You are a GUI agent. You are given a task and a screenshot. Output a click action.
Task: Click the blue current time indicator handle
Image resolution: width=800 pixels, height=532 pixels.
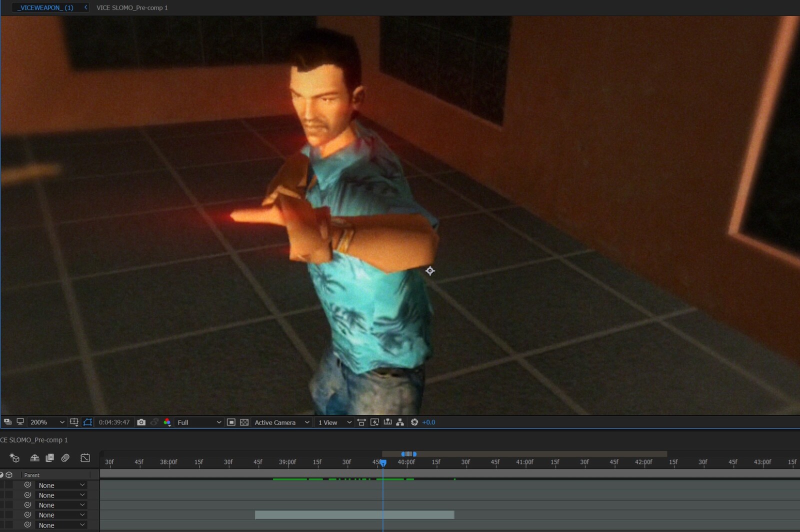point(383,463)
